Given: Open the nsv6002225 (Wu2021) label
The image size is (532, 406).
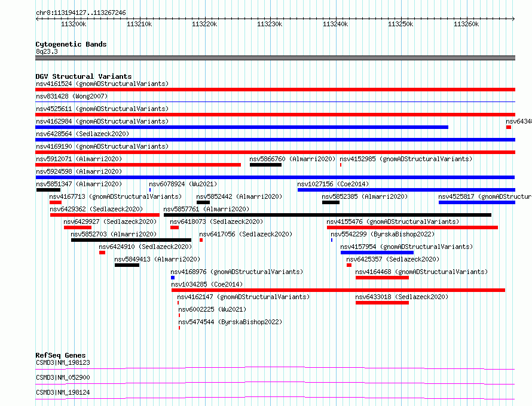Looking at the screenshot, I should point(212,309).
